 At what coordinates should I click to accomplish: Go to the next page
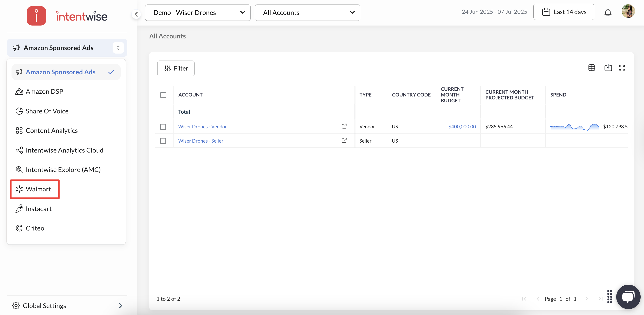pyautogui.click(x=586, y=299)
